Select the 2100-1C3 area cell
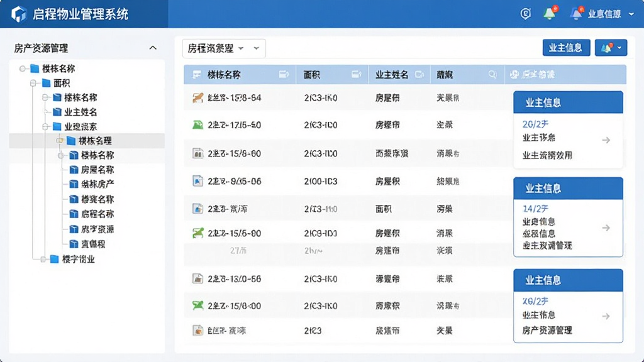 321,182
